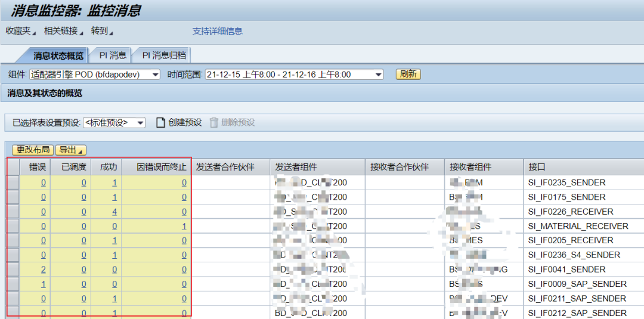Open success count 1 for SI_IF0235_SENDER
This screenshot has height=319, width=644.
click(x=114, y=182)
